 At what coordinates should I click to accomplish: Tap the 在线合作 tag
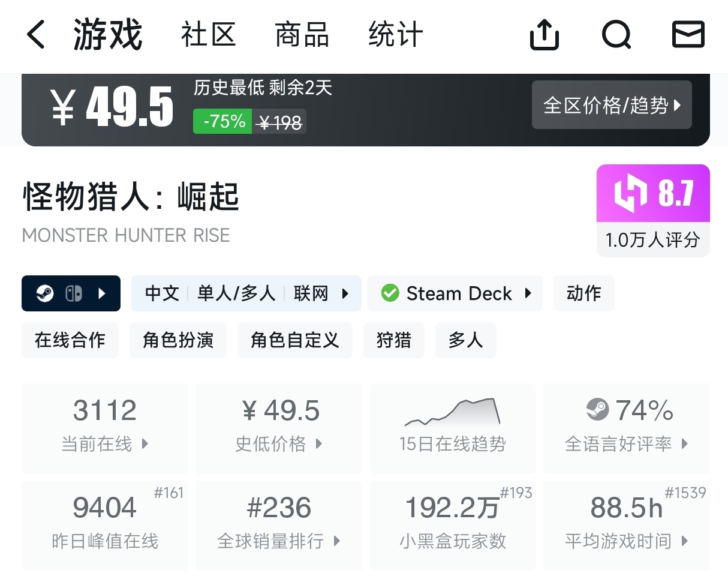[70, 340]
